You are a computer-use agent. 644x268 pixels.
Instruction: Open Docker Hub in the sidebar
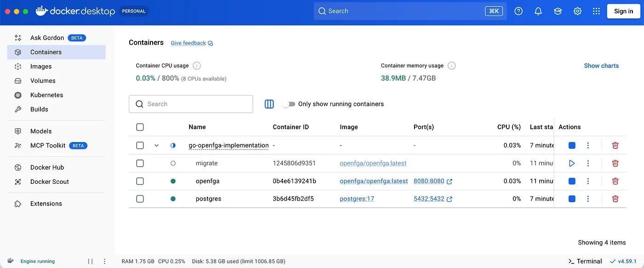(x=56, y=167)
